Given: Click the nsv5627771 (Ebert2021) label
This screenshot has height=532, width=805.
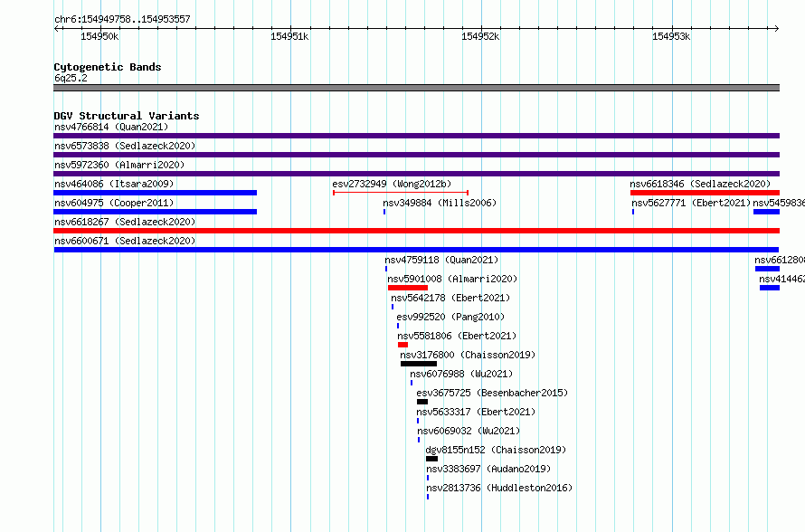Looking at the screenshot, I should pyautogui.click(x=691, y=203).
